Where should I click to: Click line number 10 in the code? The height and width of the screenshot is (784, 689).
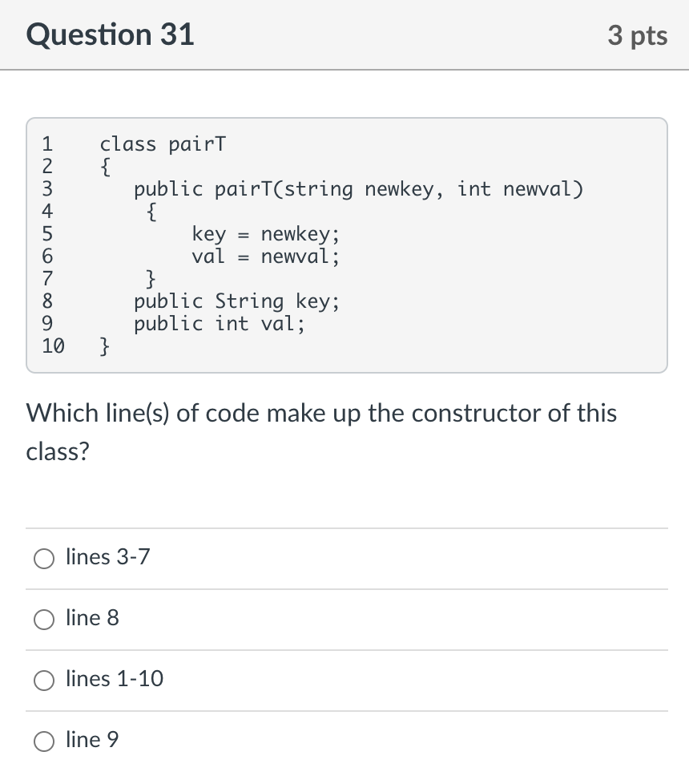tap(51, 346)
